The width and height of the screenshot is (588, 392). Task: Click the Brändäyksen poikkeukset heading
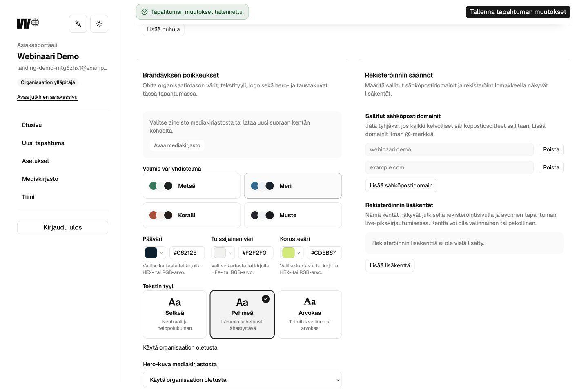pos(180,75)
